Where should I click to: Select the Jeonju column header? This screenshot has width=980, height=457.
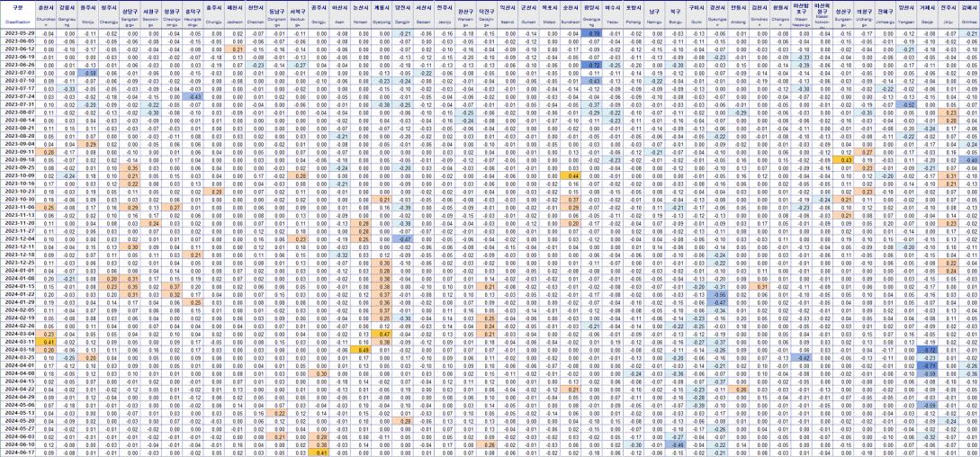pos(445,15)
